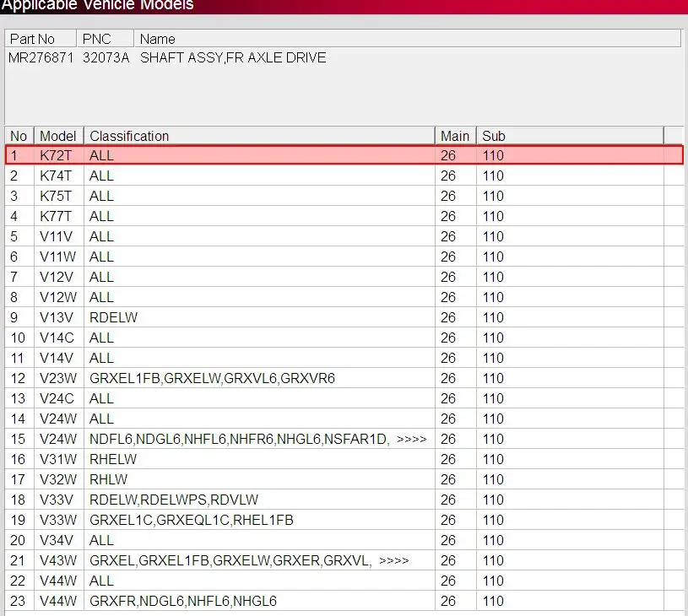Select part number MR276871
This screenshot has width=688, height=616.
41,57
